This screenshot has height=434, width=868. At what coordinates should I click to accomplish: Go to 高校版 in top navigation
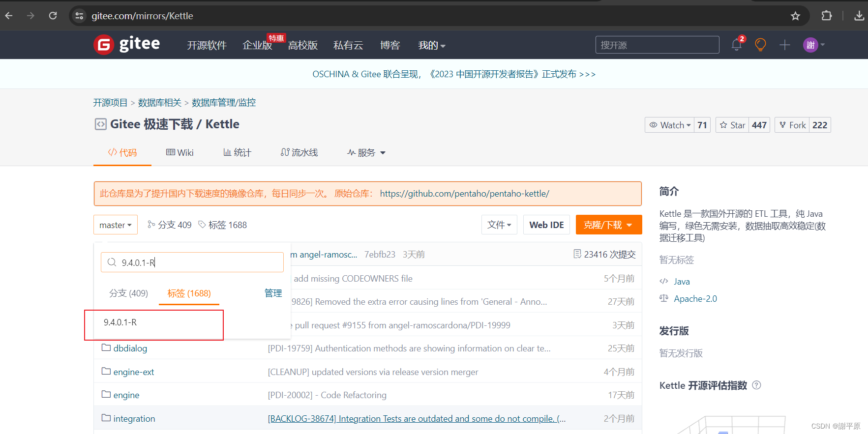coord(302,45)
